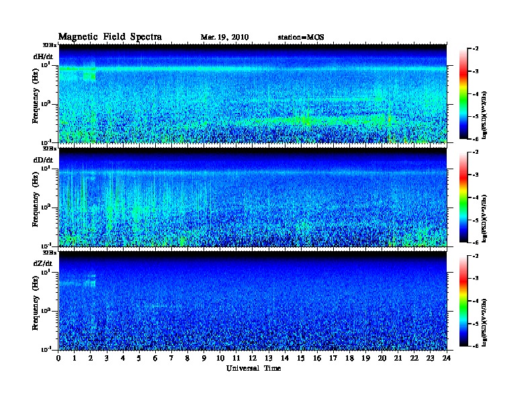Click the 10¹ frequency tick label of dD/dt panel
Viewport: 532px width, 411px height.
click(x=46, y=168)
